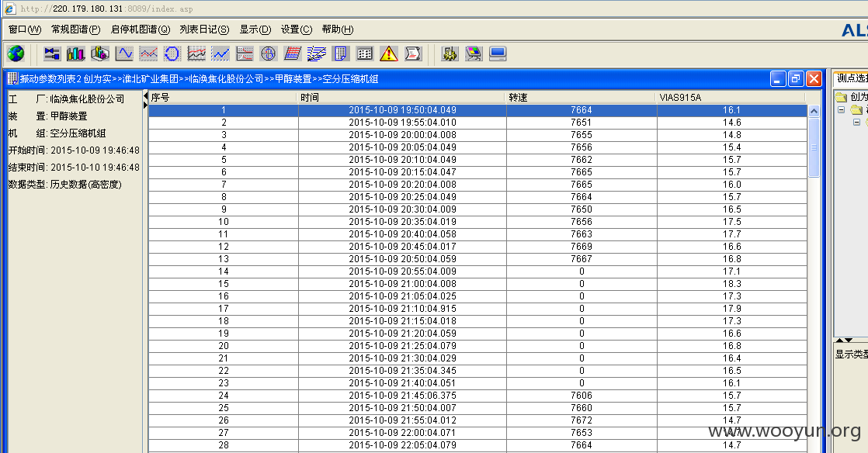Click the upper left-pointing arrow beside the 序号 header
Image resolution: width=868 pixels, height=453 pixels.
click(146, 96)
